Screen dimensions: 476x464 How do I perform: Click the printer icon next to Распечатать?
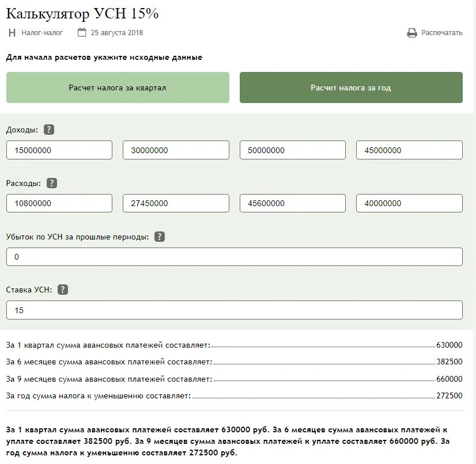412,33
